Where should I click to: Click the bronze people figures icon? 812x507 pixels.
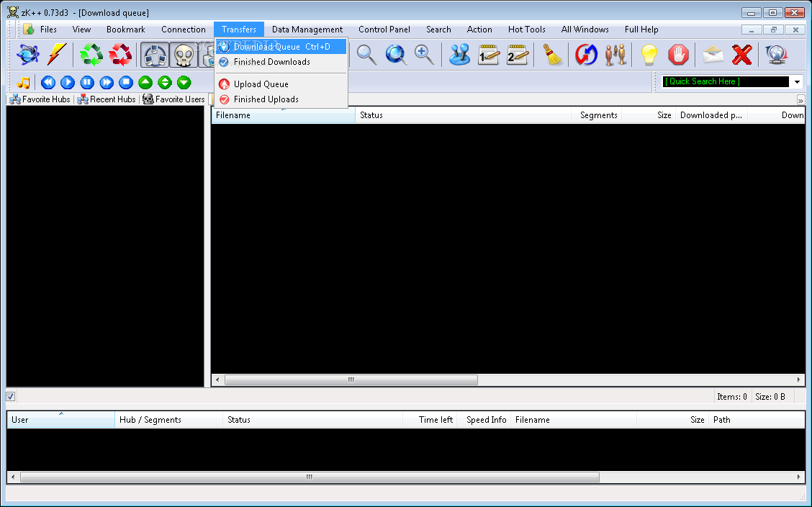click(615, 55)
